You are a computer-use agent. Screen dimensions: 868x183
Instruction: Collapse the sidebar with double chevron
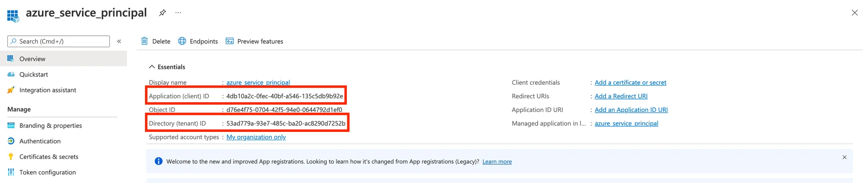(119, 41)
